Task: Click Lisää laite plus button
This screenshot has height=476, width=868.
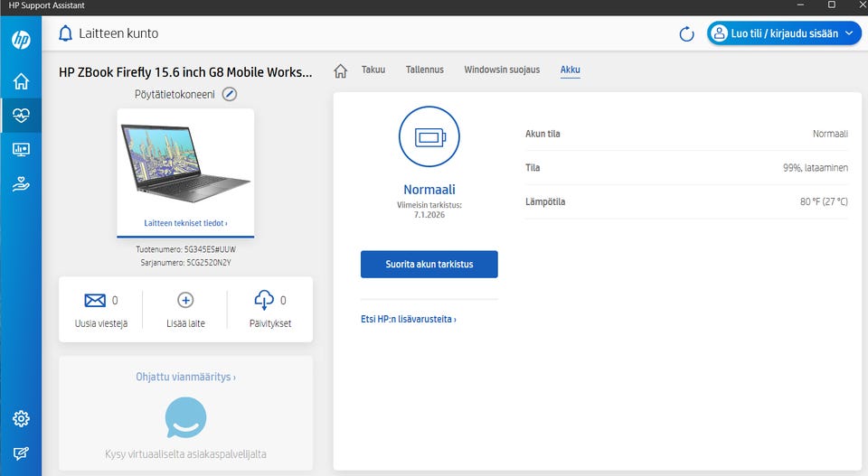Action: tap(185, 300)
